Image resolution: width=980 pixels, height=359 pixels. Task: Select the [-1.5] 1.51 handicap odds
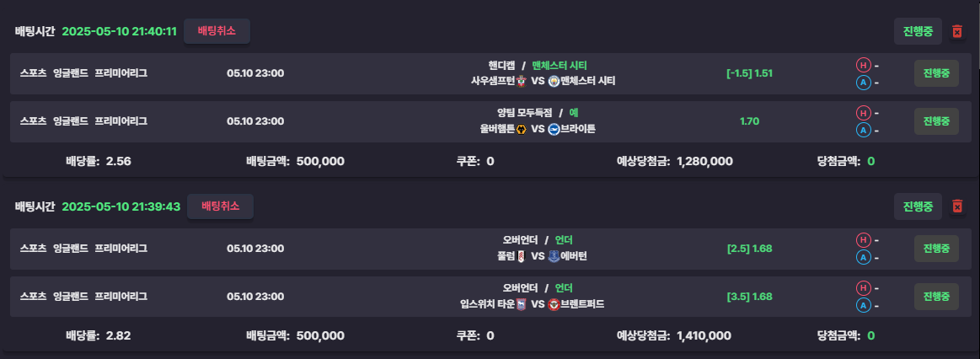click(749, 73)
